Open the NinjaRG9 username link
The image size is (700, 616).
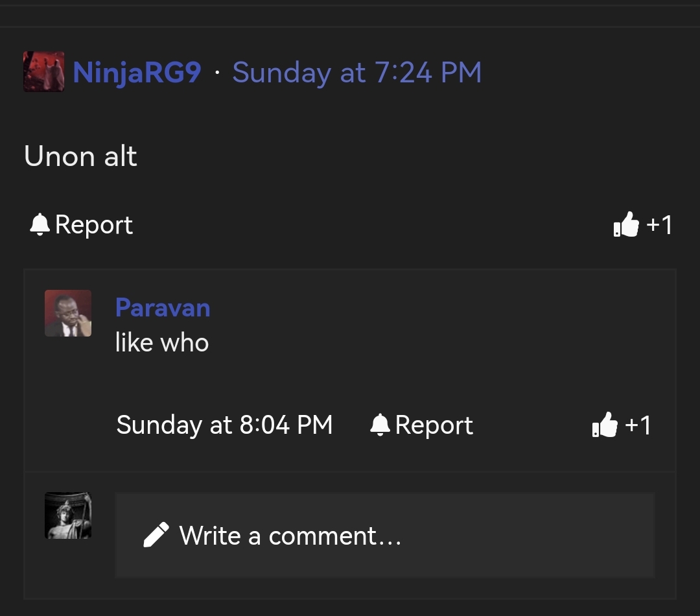click(x=137, y=73)
